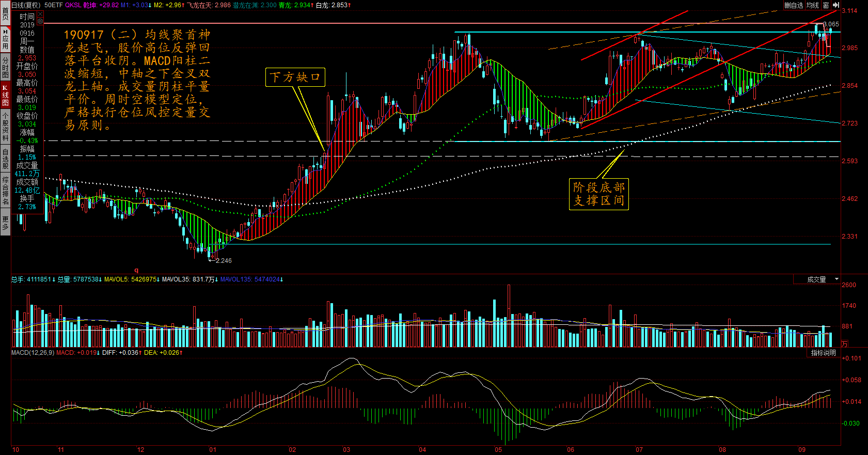
Task: Open the 成交量 indicator dropdown
Action: click(817, 279)
